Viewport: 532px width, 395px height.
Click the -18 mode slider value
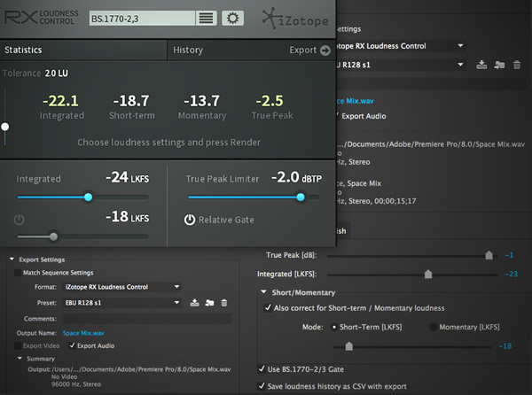point(505,346)
